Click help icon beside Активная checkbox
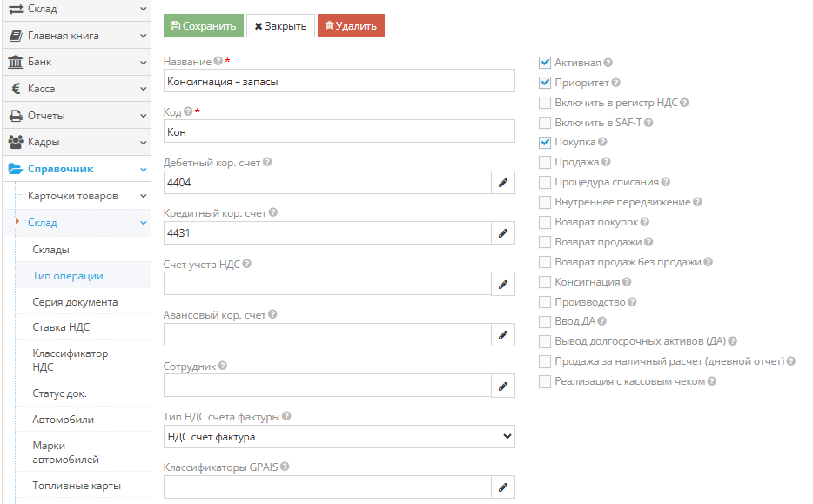The width and height of the screenshot is (813, 504). 608,63
